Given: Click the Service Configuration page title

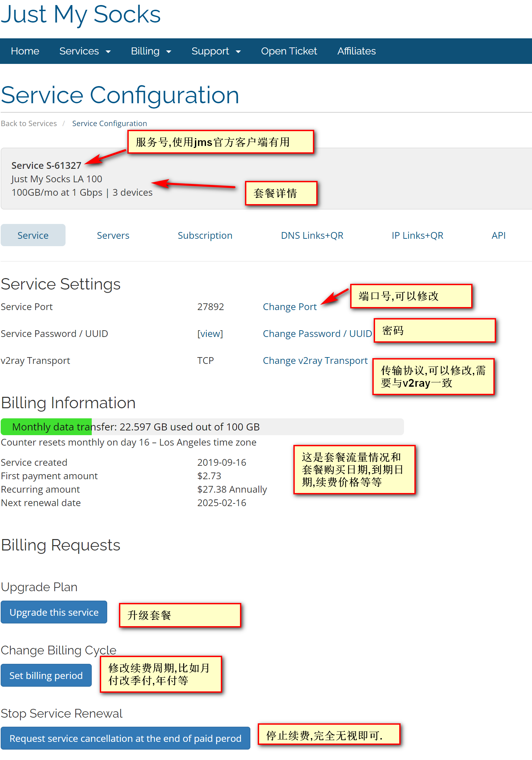Looking at the screenshot, I should click(x=120, y=95).
